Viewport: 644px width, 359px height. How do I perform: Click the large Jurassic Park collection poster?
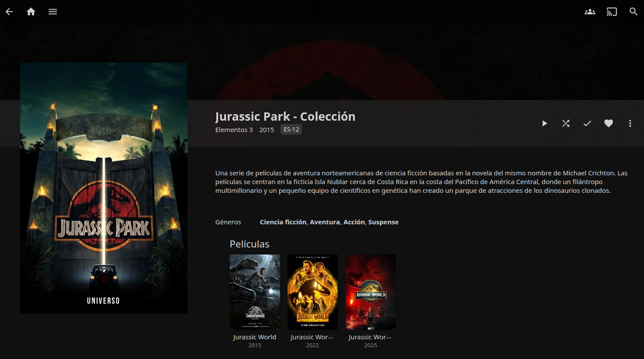pos(104,188)
